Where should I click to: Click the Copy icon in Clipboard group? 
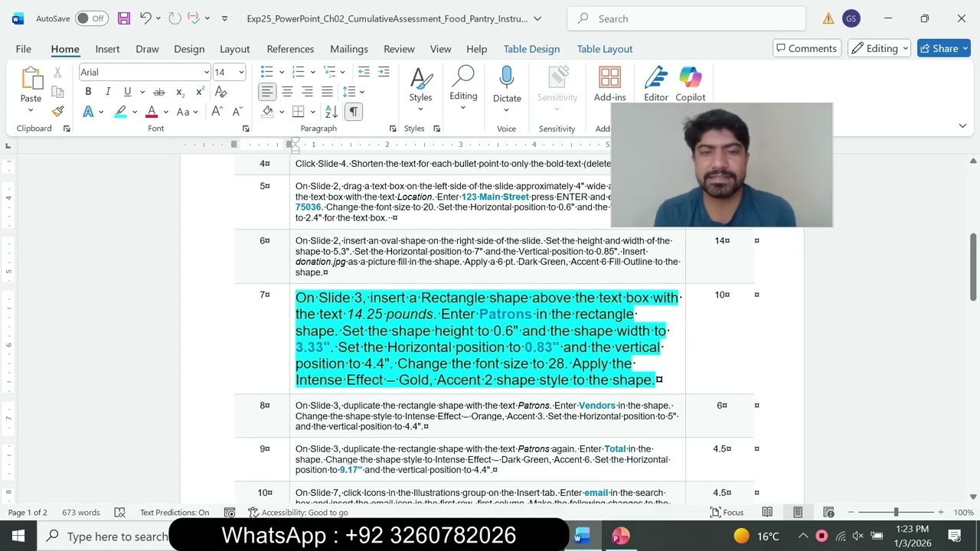tap(57, 92)
